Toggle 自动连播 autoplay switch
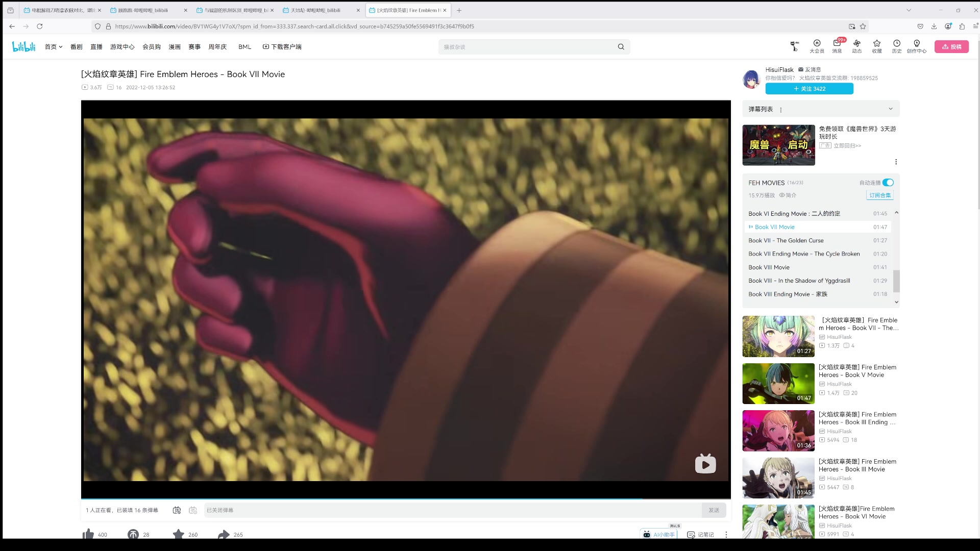Viewport: 980px width, 551px height. click(x=888, y=183)
